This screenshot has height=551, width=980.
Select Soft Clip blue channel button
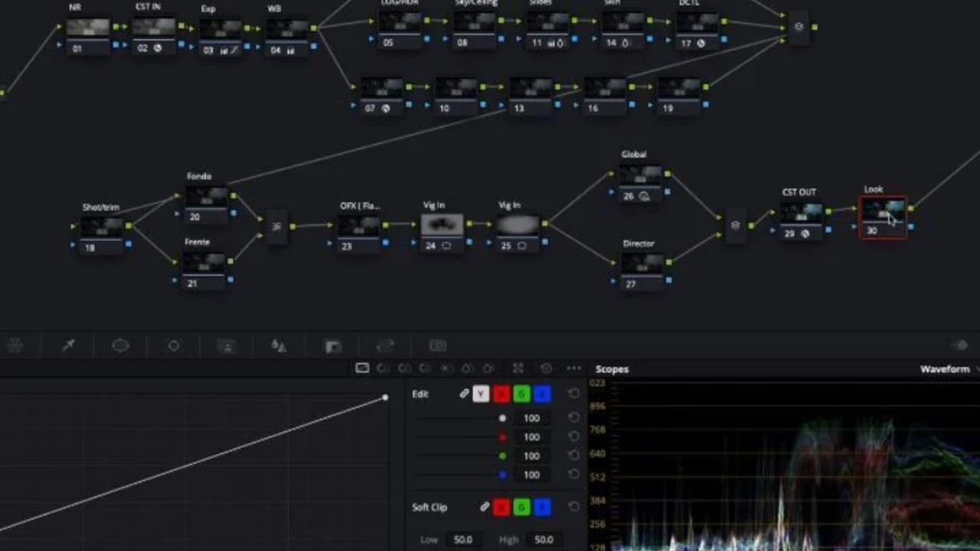click(543, 507)
